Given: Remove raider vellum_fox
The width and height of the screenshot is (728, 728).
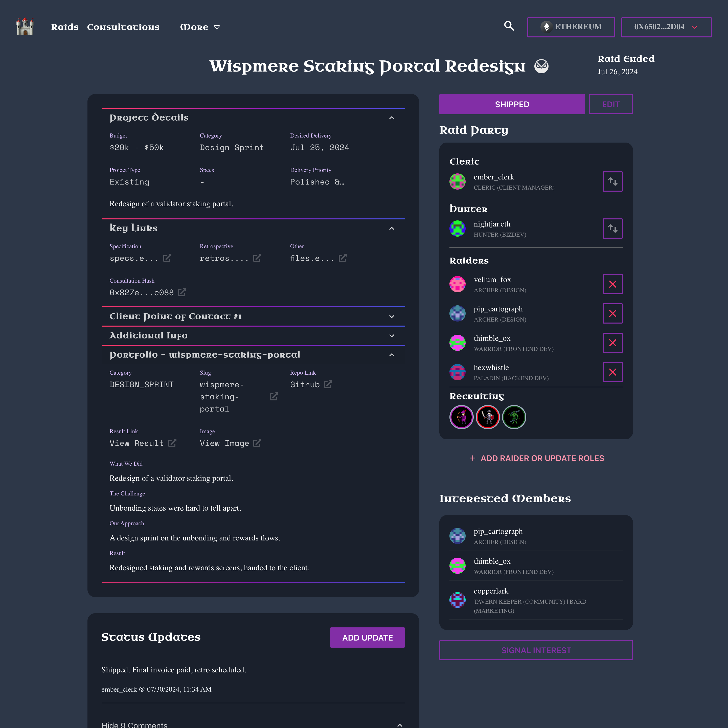Looking at the screenshot, I should (612, 284).
